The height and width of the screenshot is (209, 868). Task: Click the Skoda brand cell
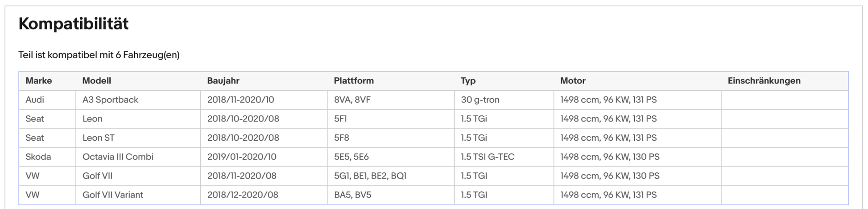tap(38, 157)
